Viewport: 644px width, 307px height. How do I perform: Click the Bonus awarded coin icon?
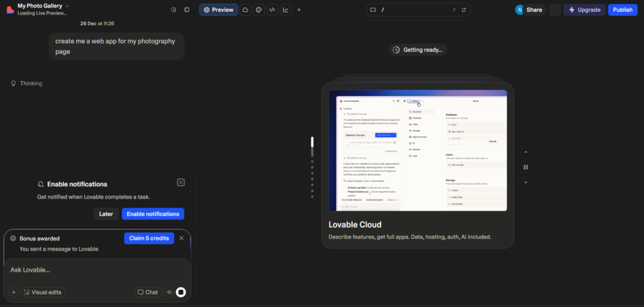pyautogui.click(x=13, y=238)
